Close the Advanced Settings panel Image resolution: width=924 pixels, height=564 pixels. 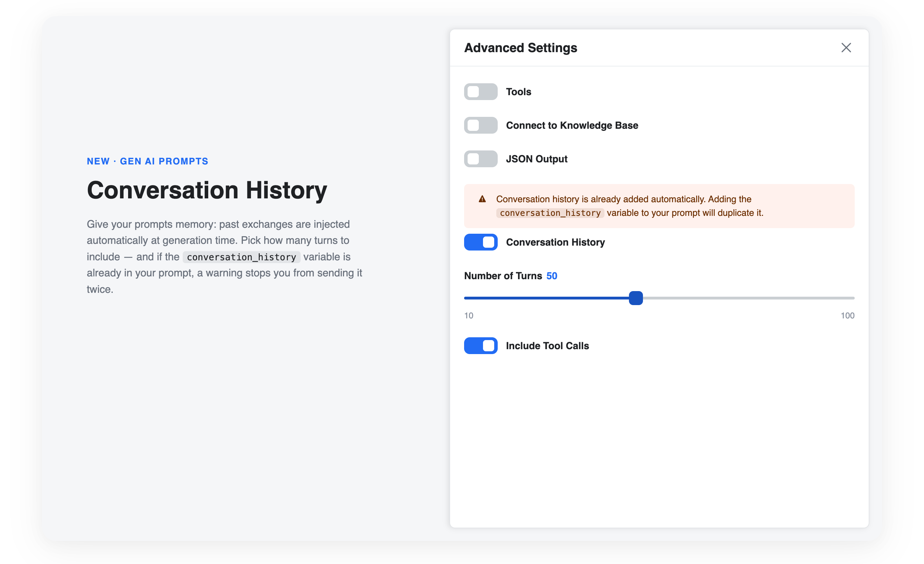[846, 48]
